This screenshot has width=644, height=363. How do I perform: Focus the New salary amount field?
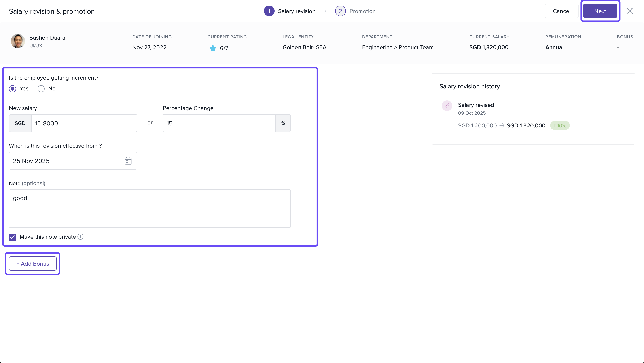84,123
